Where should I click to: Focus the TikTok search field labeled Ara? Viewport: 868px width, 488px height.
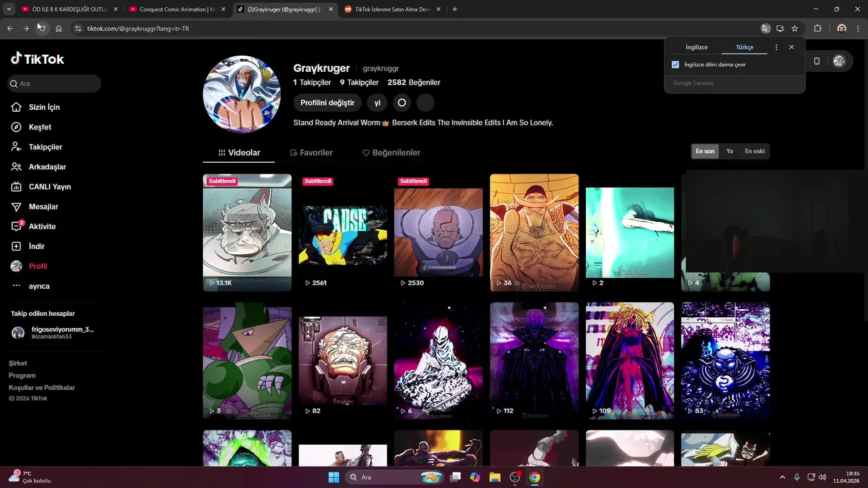pos(54,83)
